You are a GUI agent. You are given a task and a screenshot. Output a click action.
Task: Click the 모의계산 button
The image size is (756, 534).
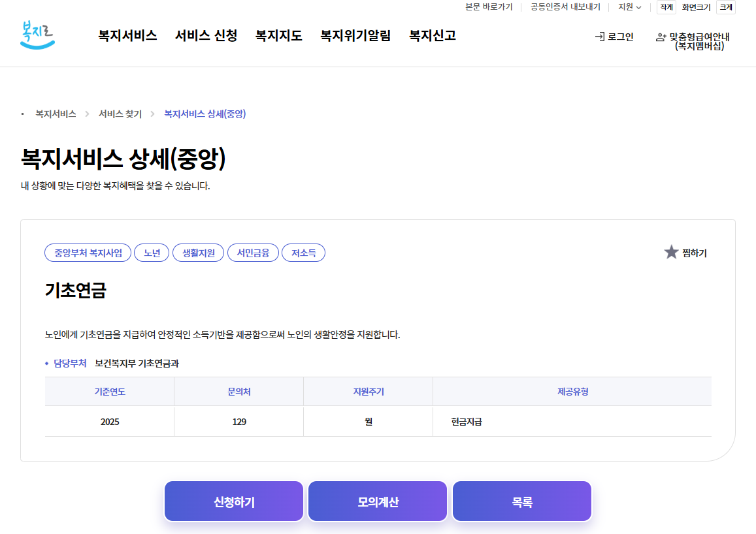tap(378, 501)
